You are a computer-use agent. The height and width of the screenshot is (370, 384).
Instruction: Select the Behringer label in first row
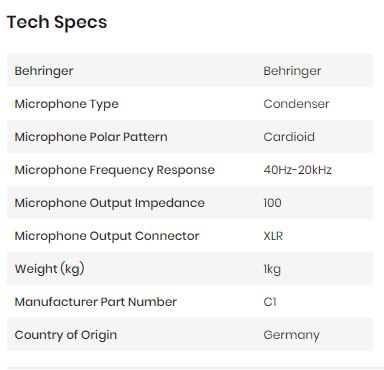pyautogui.click(x=44, y=71)
